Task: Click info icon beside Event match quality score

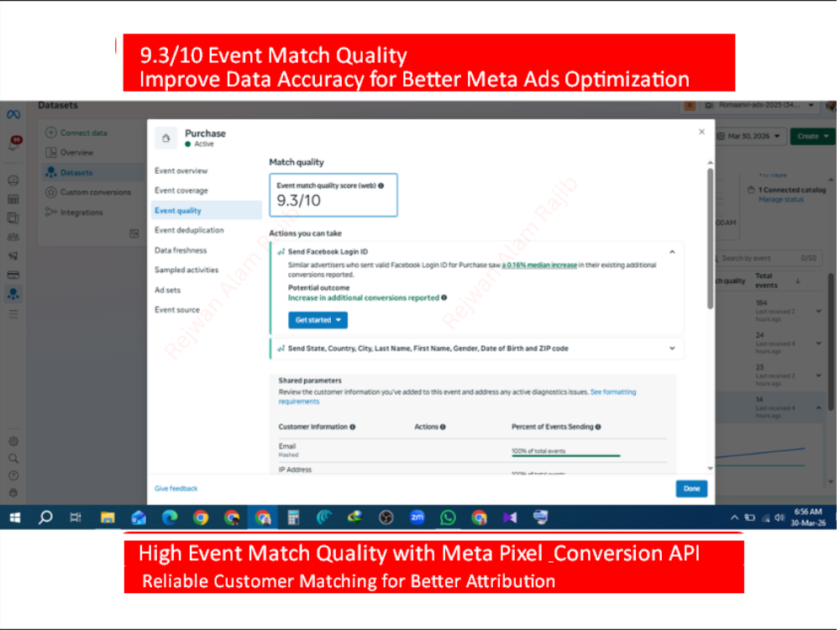Action: click(381, 186)
